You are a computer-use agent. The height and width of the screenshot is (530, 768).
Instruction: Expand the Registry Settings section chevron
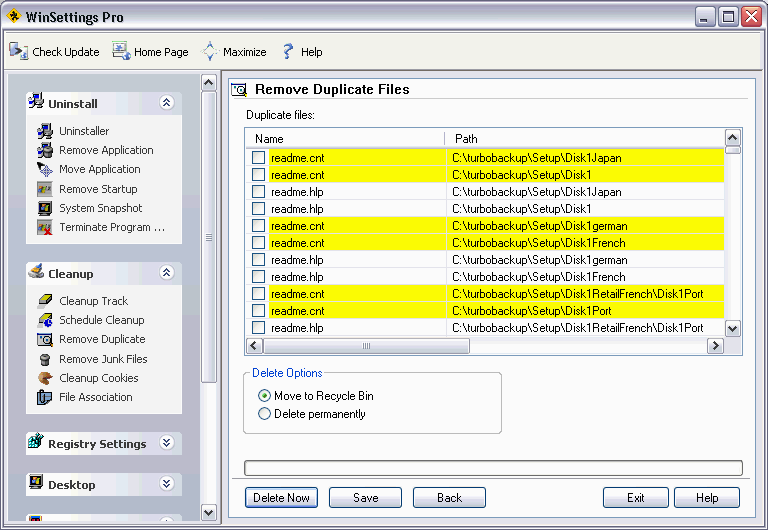(x=167, y=442)
